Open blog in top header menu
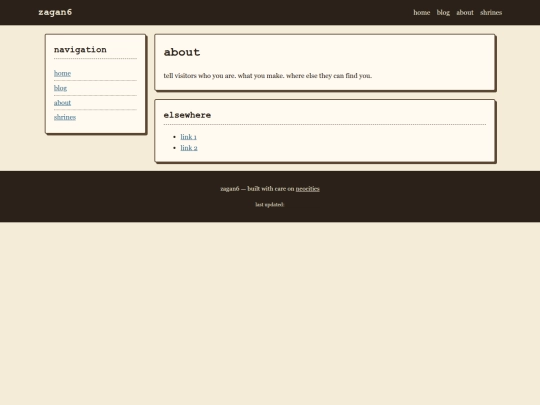 [x=443, y=12]
